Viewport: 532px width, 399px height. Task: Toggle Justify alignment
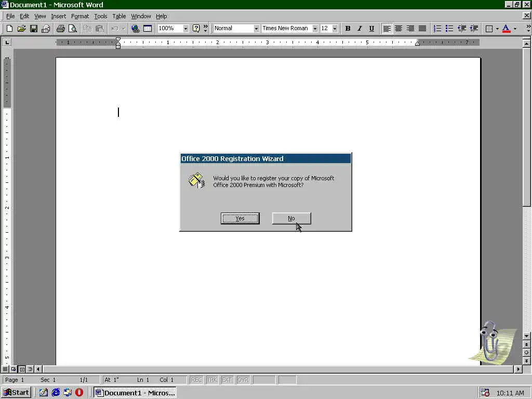422,29
